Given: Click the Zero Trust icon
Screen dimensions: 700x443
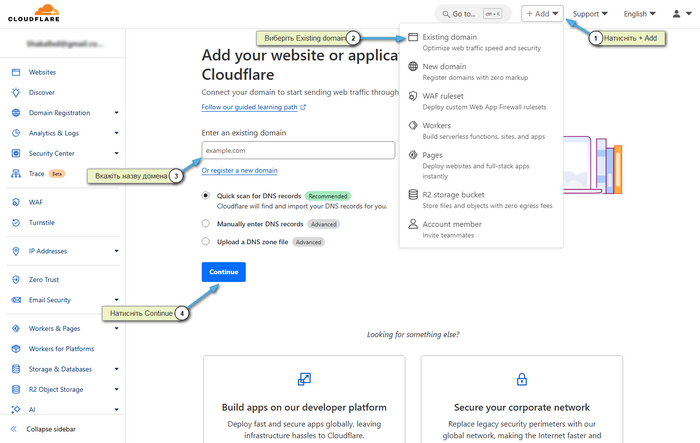Looking at the screenshot, I should [x=16, y=280].
